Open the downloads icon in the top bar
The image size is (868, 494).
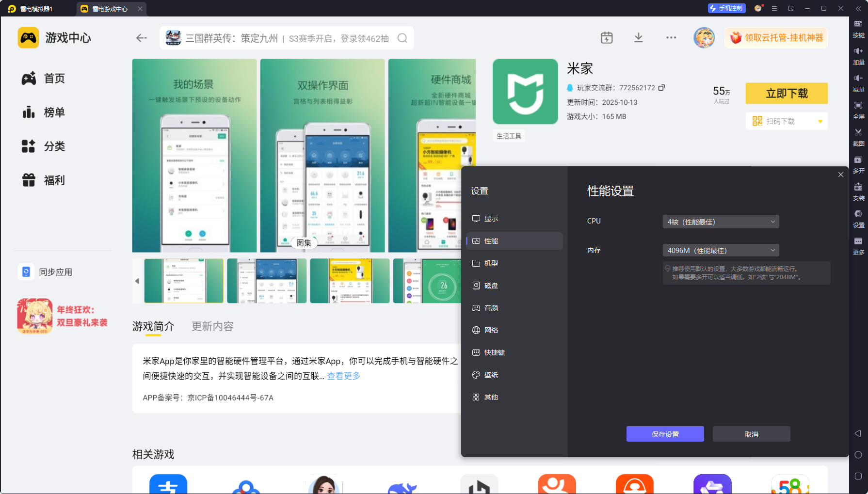point(638,38)
